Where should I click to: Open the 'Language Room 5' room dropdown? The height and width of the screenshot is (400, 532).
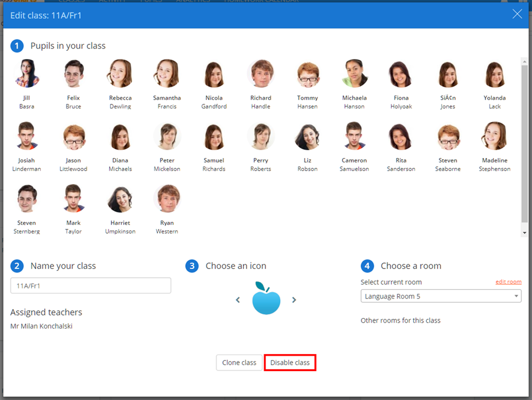coord(441,296)
